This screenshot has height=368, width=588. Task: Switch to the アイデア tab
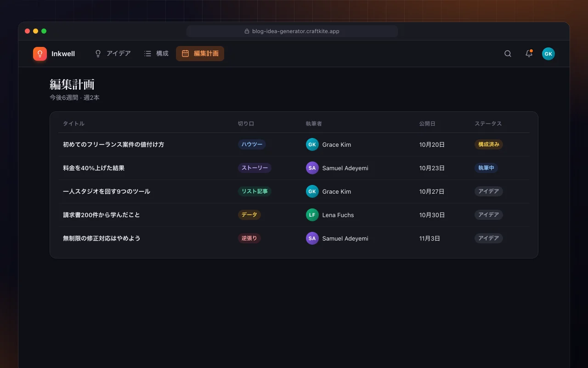(x=113, y=53)
